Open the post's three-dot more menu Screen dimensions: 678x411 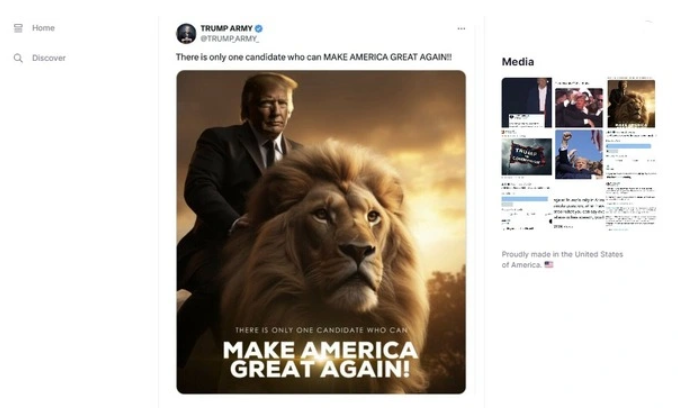tap(461, 29)
